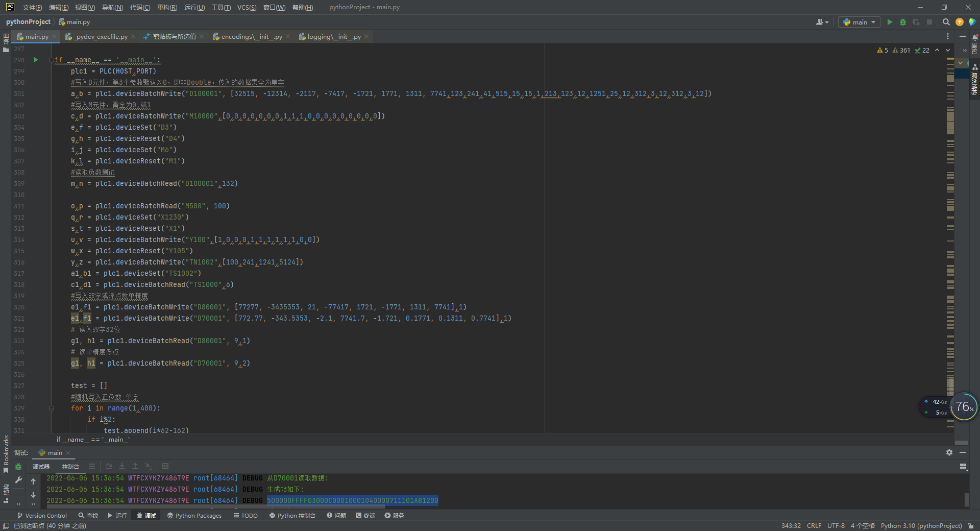The image size is (980, 531).
Task: Open the main run configuration dropdown
Action: pyautogui.click(x=860, y=22)
